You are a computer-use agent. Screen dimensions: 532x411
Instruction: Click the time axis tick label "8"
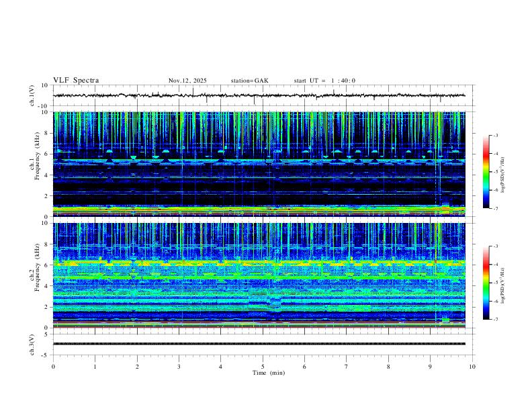tap(388, 367)
